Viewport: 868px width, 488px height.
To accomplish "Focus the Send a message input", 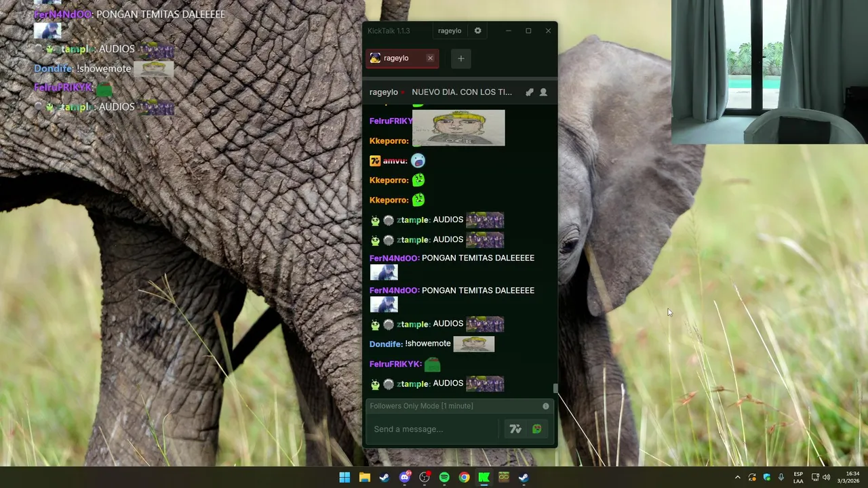I will [434, 429].
